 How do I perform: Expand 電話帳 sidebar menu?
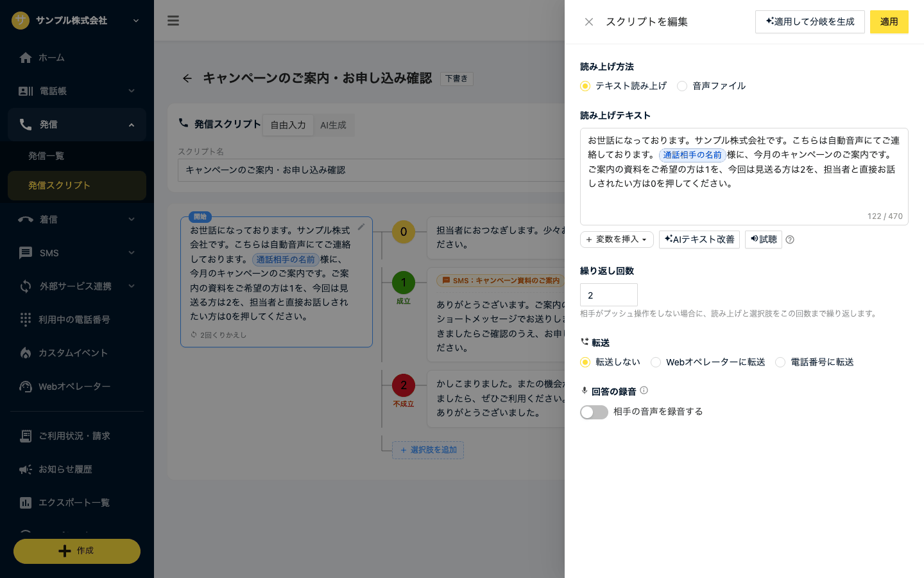click(77, 91)
